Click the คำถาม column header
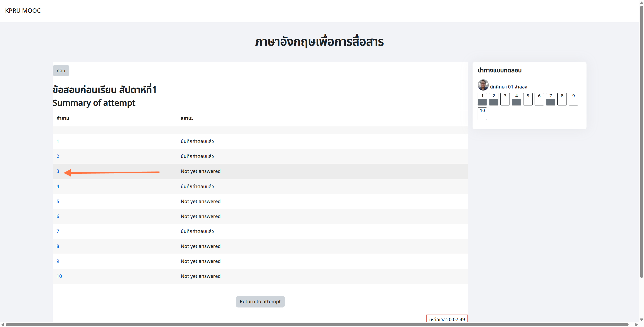644x327 pixels. [63, 118]
